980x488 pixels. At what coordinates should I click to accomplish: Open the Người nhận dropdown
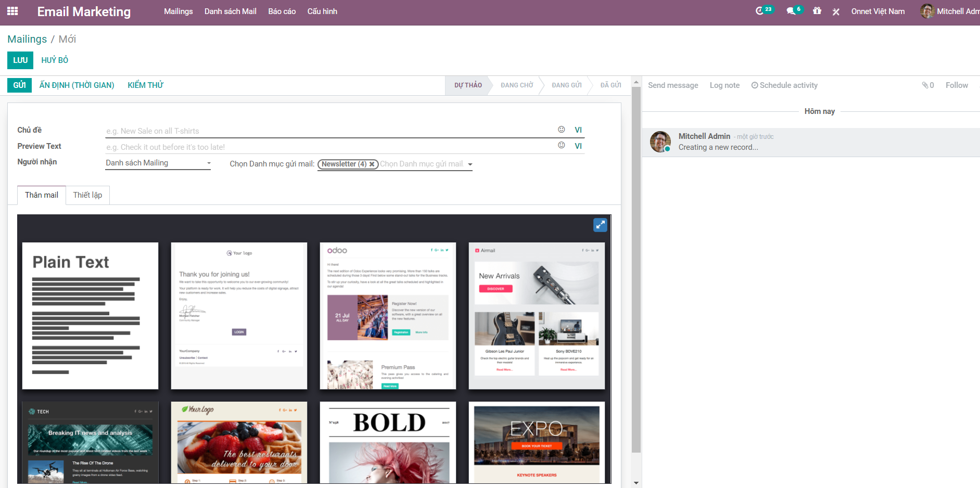158,163
